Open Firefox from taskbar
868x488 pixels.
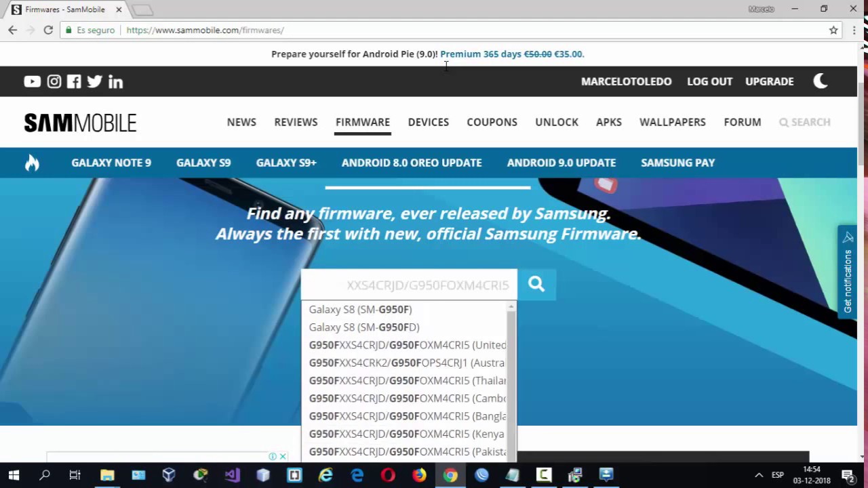(419, 475)
